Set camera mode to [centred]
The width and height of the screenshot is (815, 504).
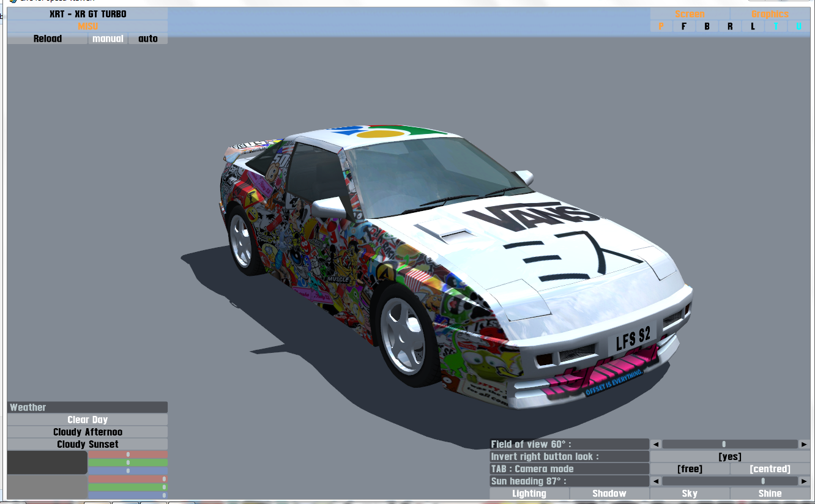(x=770, y=469)
